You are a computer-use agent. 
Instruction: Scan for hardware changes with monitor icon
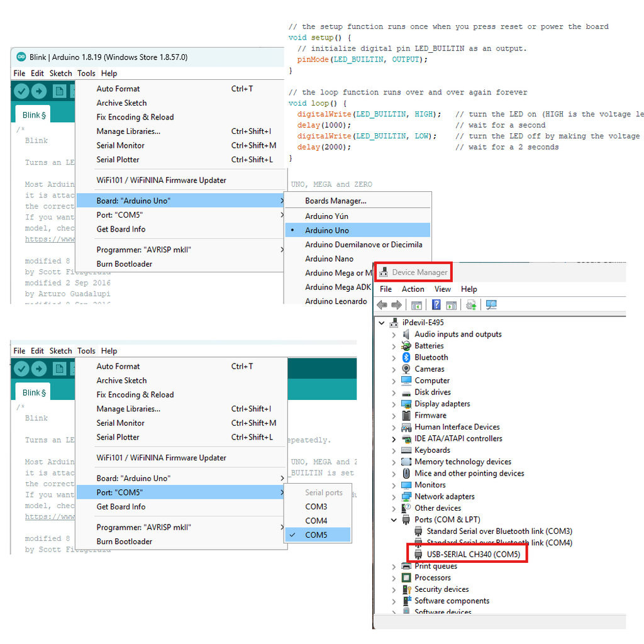point(491,305)
